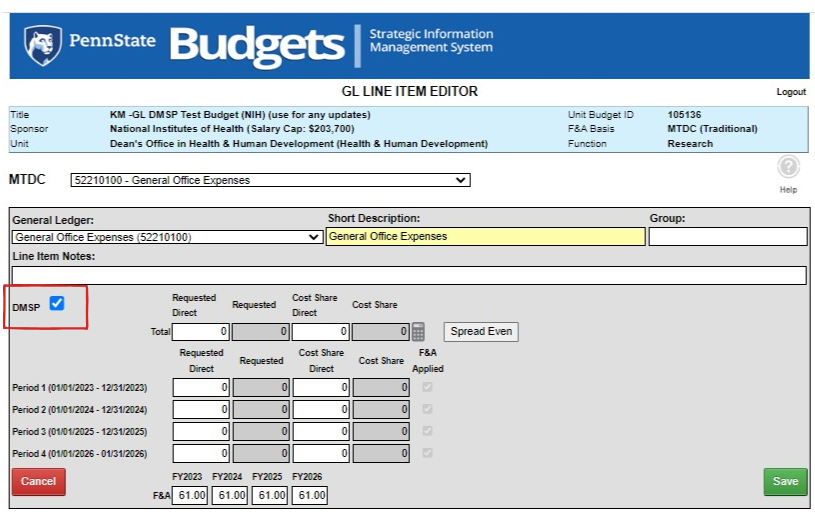This screenshot has height=516, width=815.
Task: Click the Logout link
Action: click(791, 92)
